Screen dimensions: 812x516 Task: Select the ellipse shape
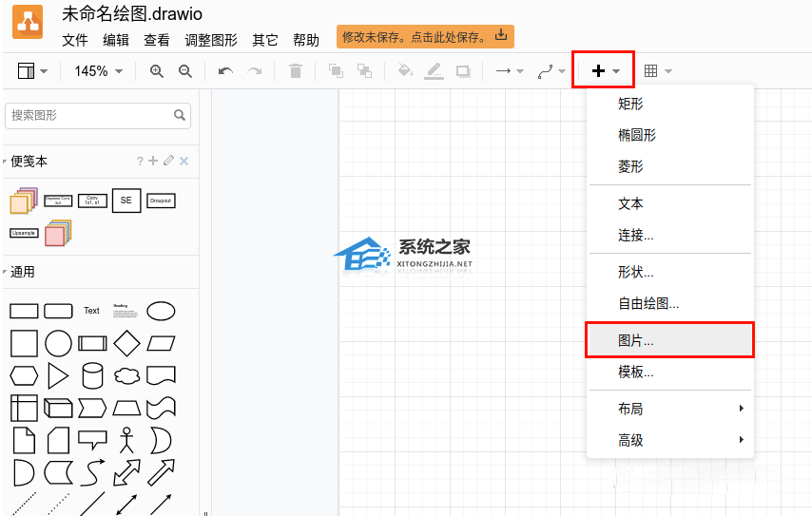click(x=161, y=311)
